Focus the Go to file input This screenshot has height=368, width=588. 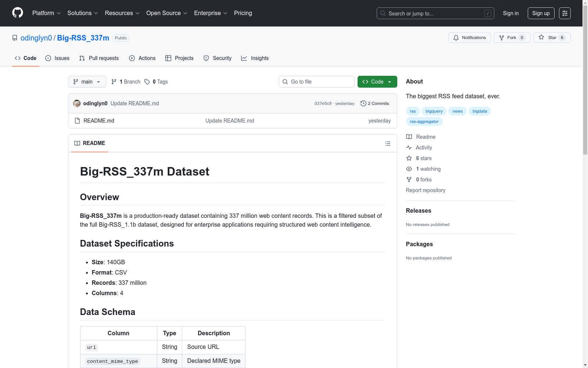(x=317, y=82)
